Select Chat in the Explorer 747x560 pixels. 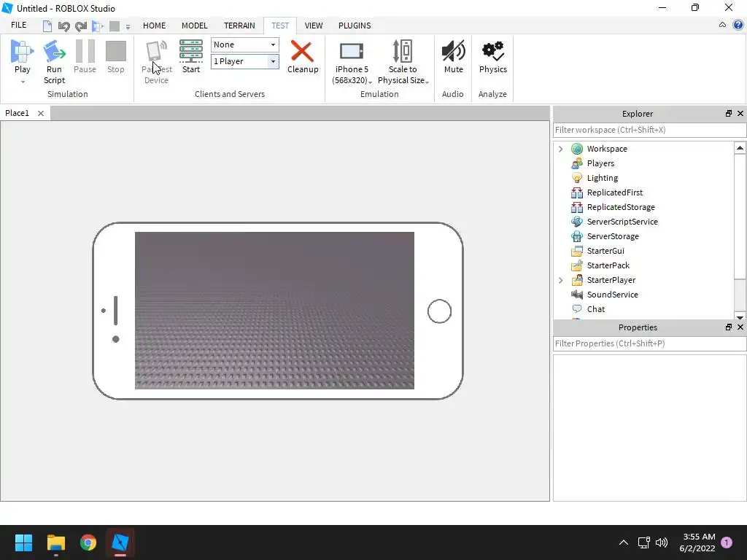pyautogui.click(x=595, y=309)
